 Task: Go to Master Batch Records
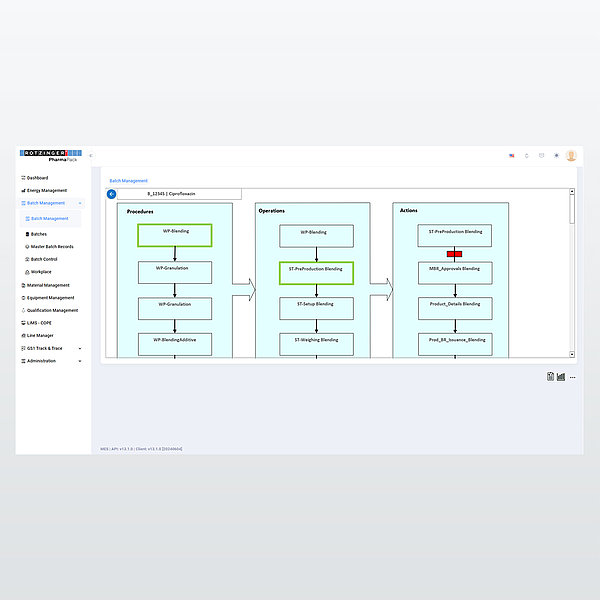(52, 246)
